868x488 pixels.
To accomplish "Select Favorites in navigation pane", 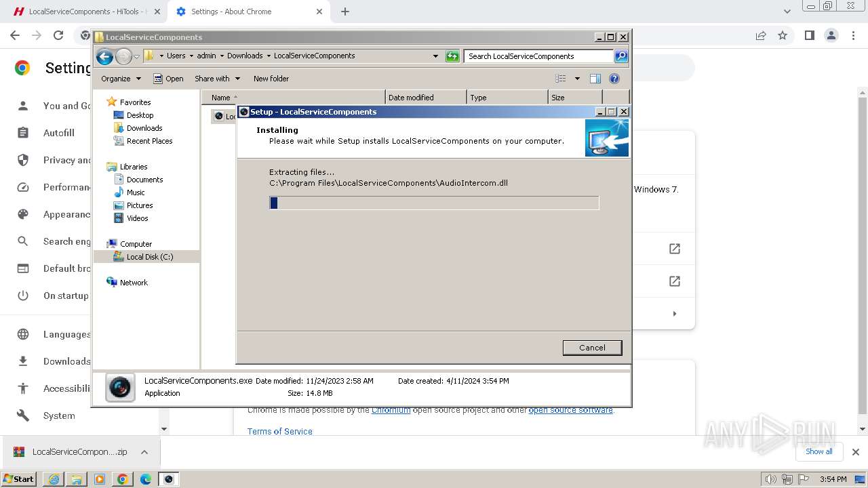I will (135, 102).
